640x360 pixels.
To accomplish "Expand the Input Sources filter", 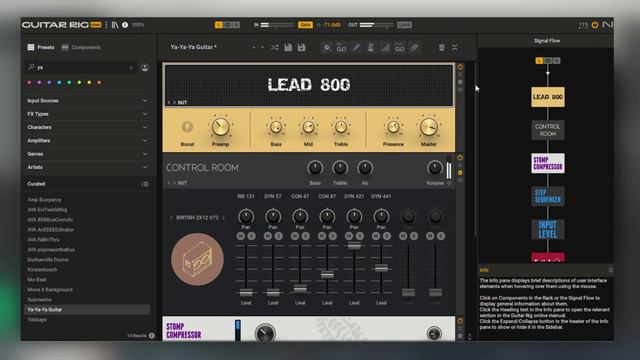I will tap(144, 100).
